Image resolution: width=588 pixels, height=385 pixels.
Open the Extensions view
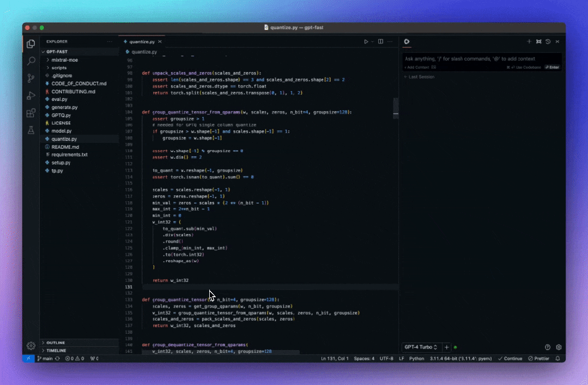pos(31,113)
